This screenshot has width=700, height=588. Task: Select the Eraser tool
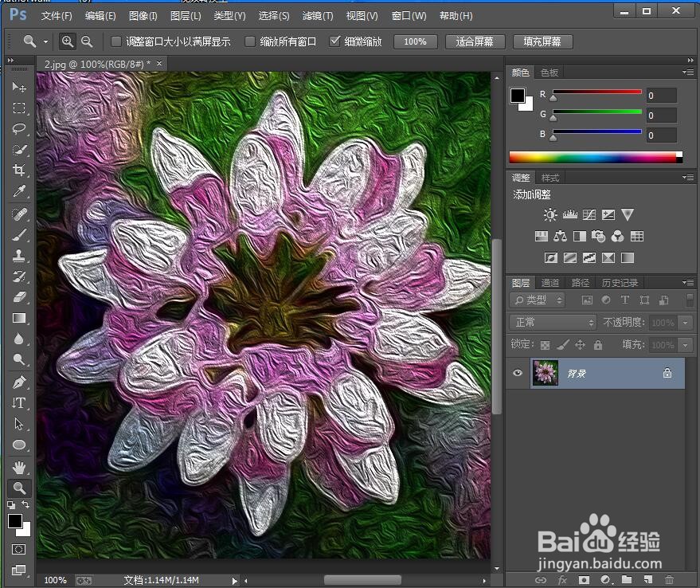click(19, 297)
